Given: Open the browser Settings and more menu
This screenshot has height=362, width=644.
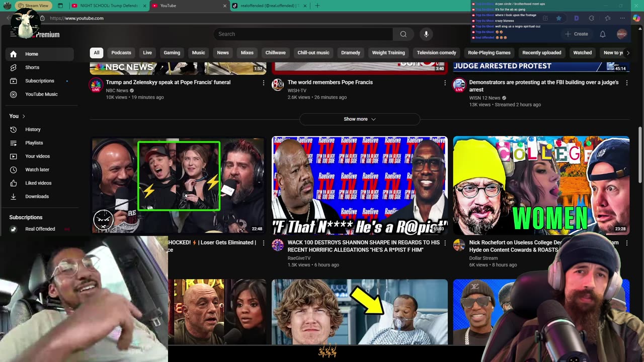Looking at the screenshot, I should click(622, 18).
